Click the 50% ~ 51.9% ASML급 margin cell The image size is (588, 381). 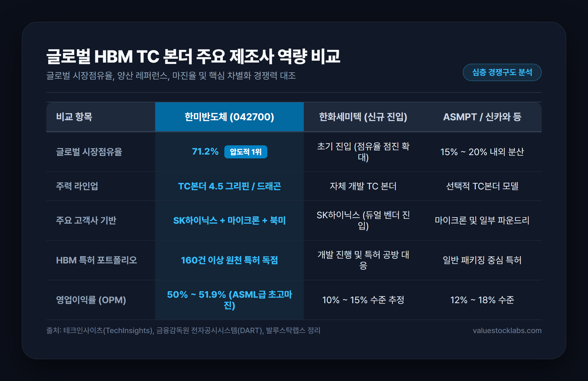229,300
